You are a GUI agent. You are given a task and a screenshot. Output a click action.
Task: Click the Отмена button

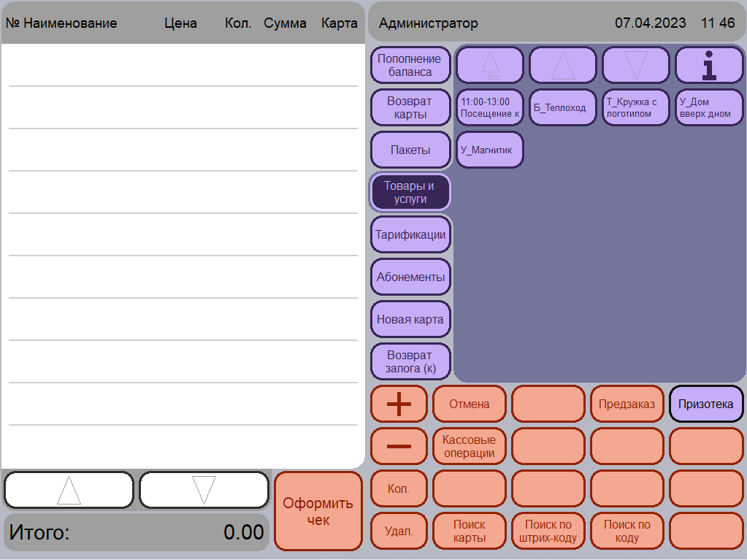tap(470, 404)
